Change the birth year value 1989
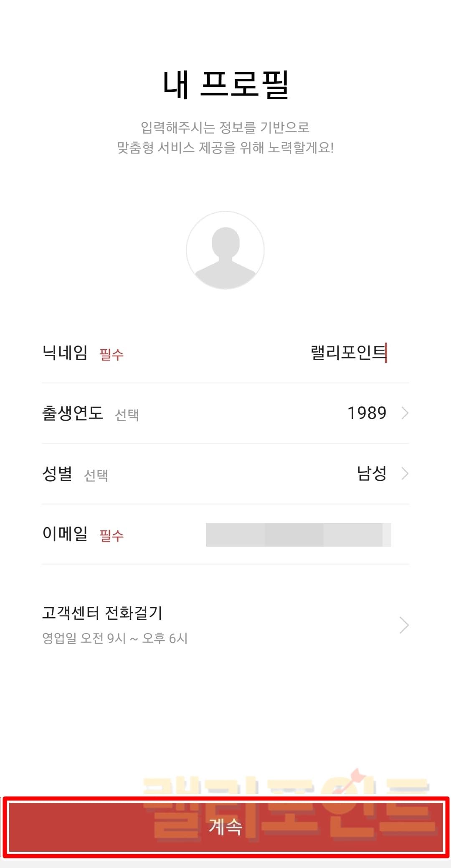The height and width of the screenshot is (868, 451). tap(367, 413)
